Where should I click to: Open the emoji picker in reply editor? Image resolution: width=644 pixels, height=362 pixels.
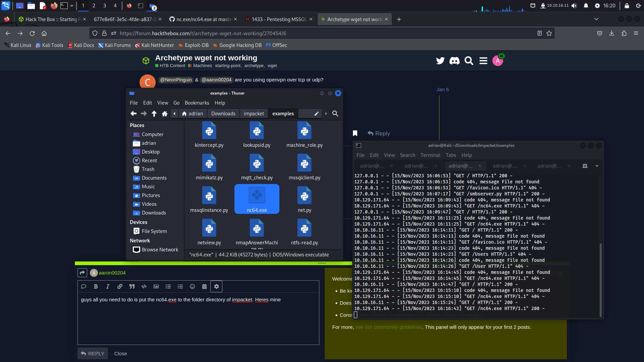click(192, 287)
